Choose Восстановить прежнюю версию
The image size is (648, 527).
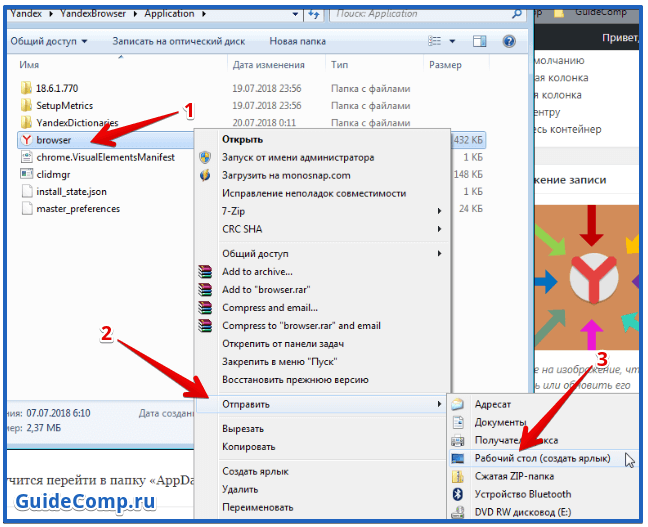pos(295,380)
